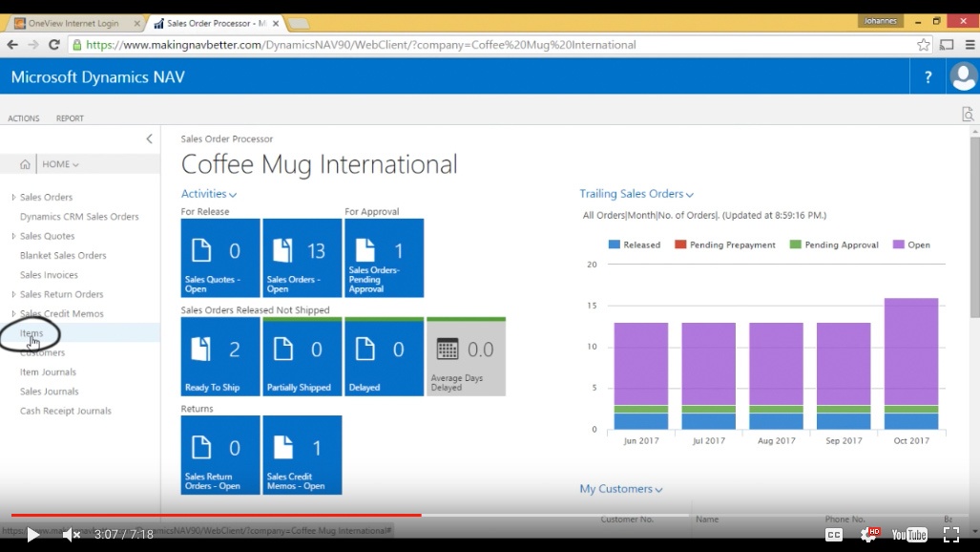Screen dimensions: 980x552
Task: Select Sales Order Processor browser tab
Action: 217,23
